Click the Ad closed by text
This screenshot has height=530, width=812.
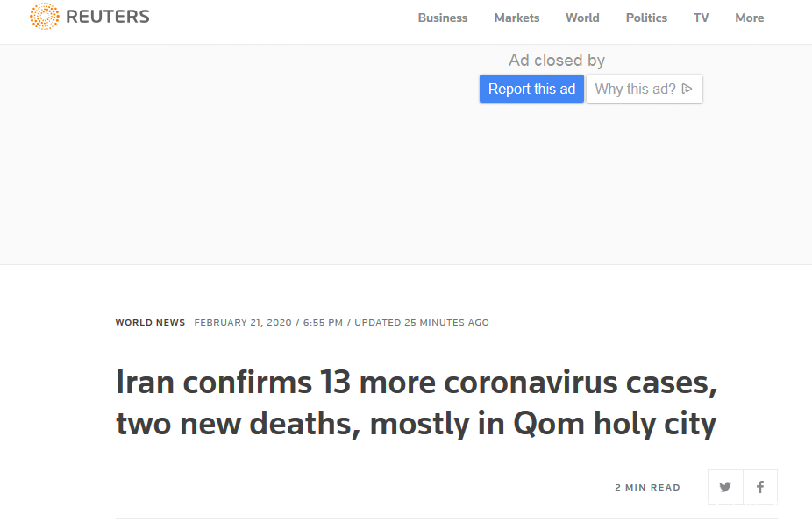point(557,61)
